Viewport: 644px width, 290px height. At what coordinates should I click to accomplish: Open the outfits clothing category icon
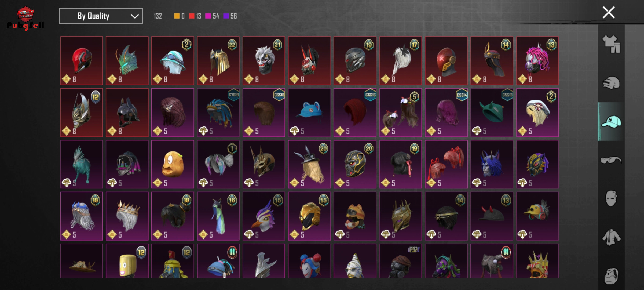611,44
